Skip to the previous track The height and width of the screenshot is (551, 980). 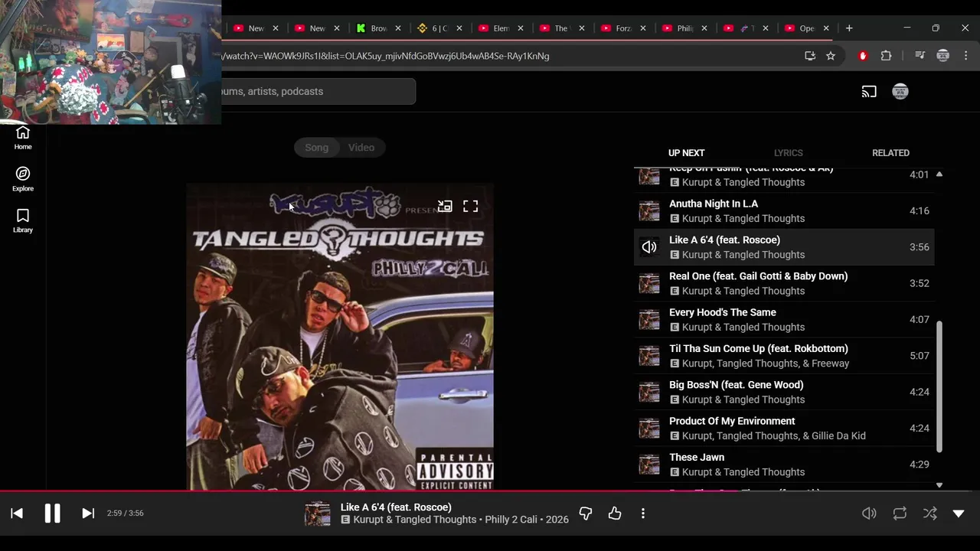pos(17,514)
